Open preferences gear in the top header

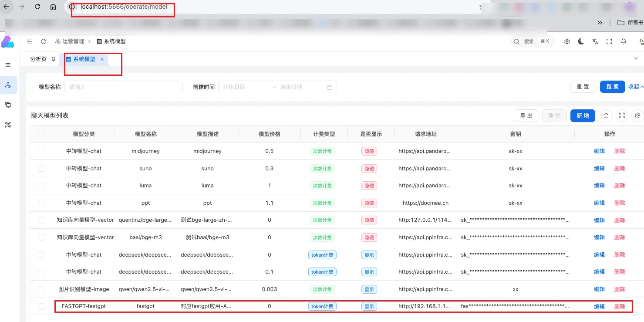[x=567, y=41]
